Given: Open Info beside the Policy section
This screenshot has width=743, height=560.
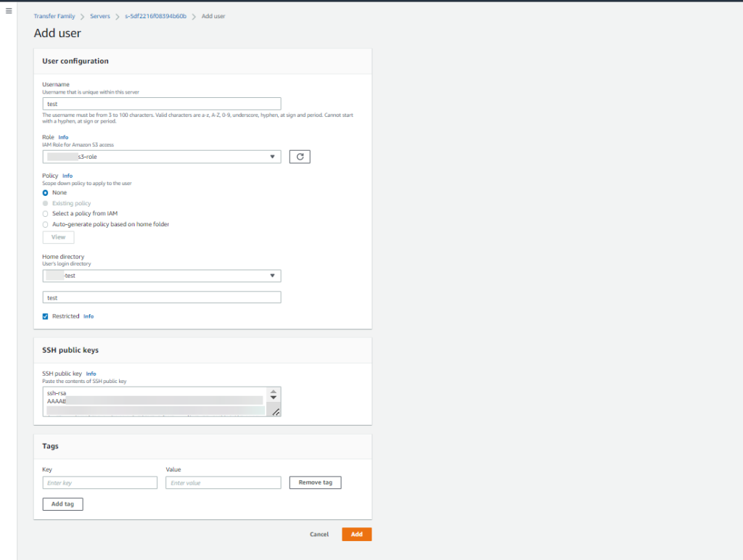Looking at the screenshot, I should click(x=67, y=175).
